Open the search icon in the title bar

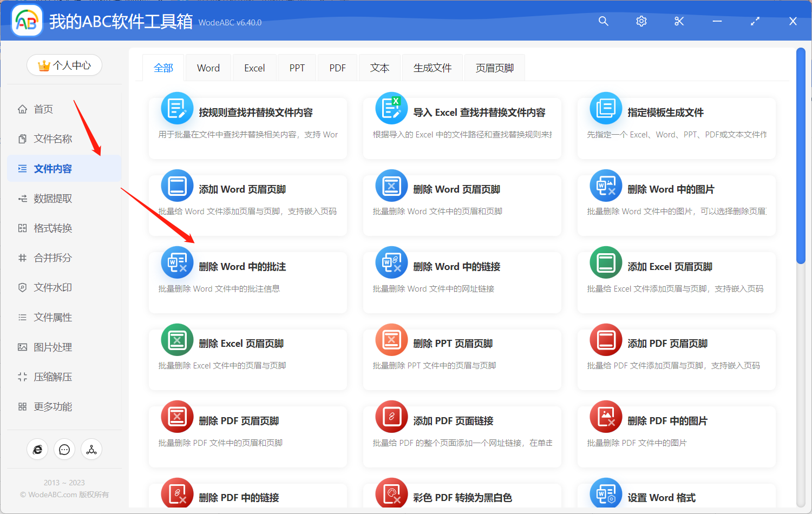pyautogui.click(x=603, y=21)
